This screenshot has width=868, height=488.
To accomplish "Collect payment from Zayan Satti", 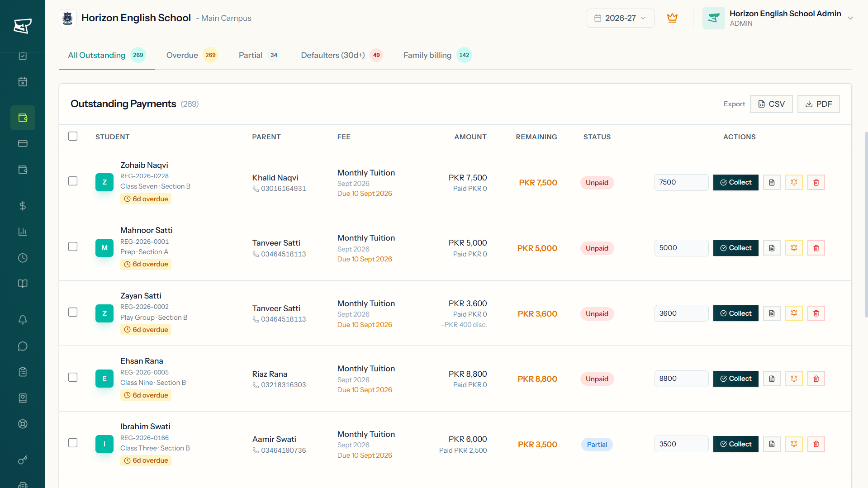I will coord(735,313).
